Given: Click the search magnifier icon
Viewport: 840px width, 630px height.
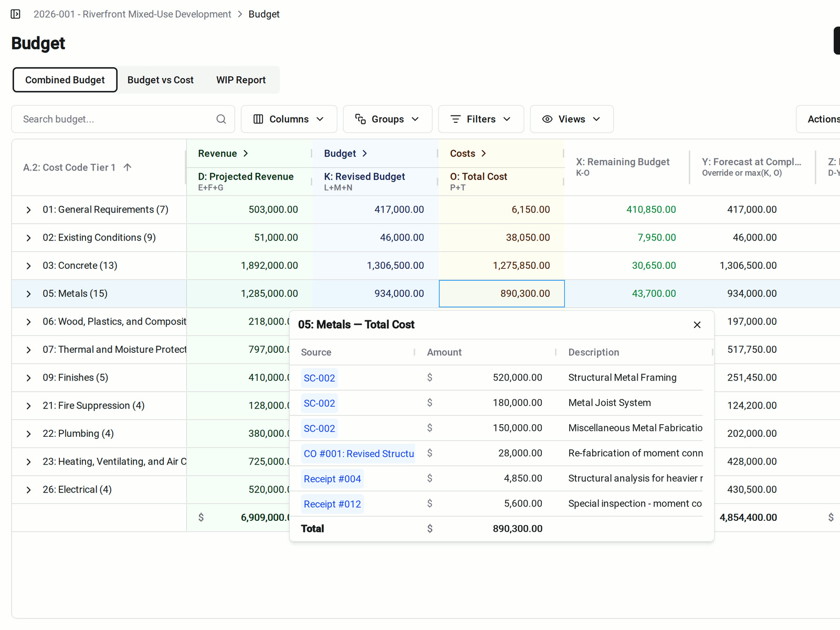Looking at the screenshot, I should click(x=221, y=119).
